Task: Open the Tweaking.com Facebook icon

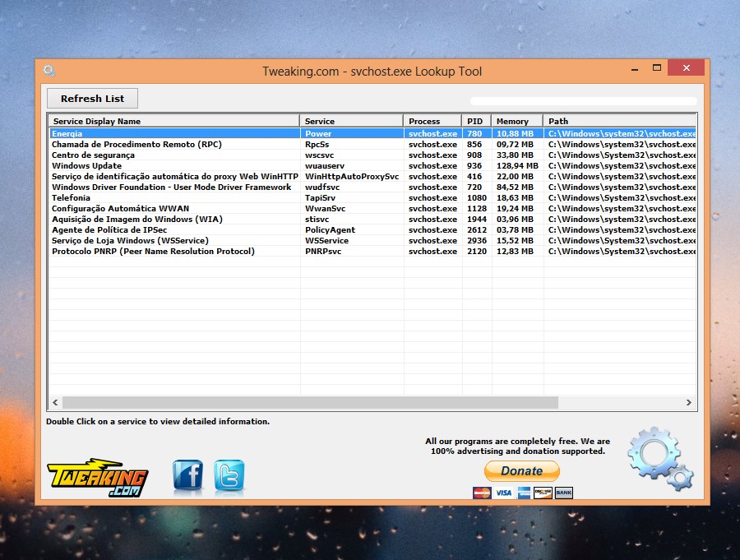Action: (187, 475)
